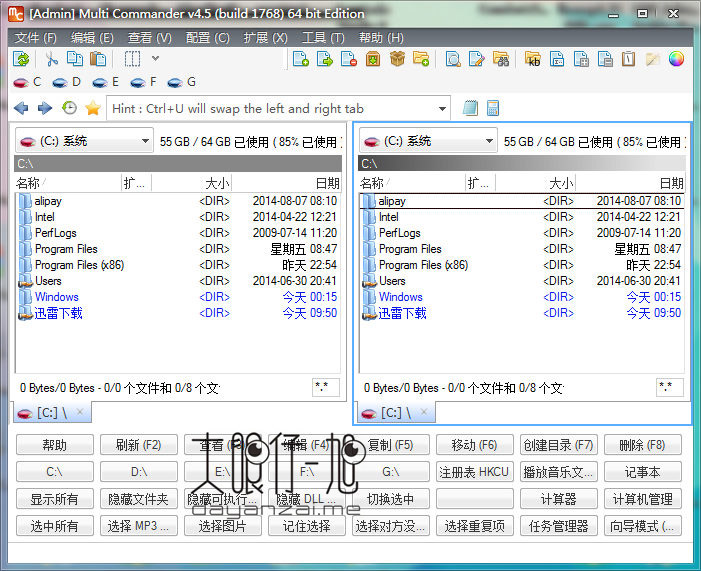Click the new file plus icon
The image size is (701, 571).
click(x=300, y=59)
